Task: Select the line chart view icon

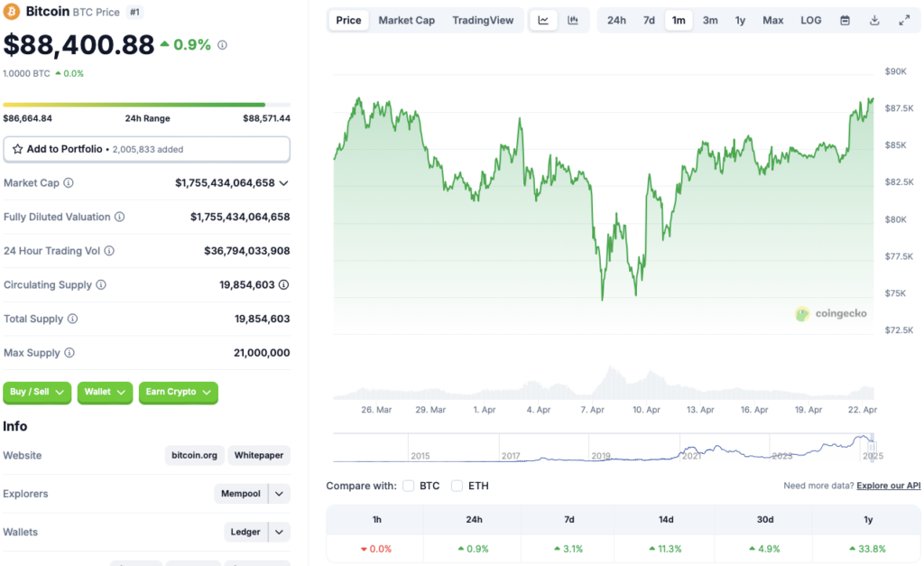Action: tap(543, 19)
